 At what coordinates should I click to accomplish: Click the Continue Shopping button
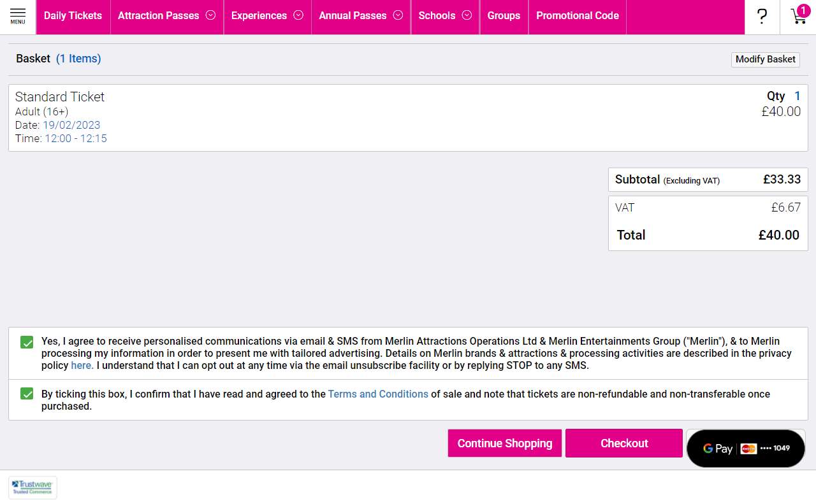pyautogui.click(x=504, y=443)
